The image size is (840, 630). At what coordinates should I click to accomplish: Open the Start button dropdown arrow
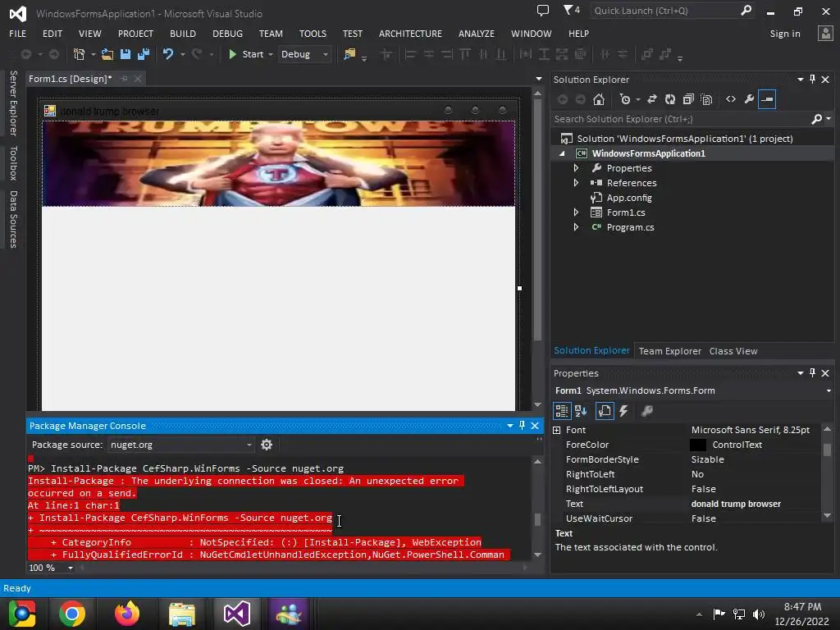click(x=271, y=55)
